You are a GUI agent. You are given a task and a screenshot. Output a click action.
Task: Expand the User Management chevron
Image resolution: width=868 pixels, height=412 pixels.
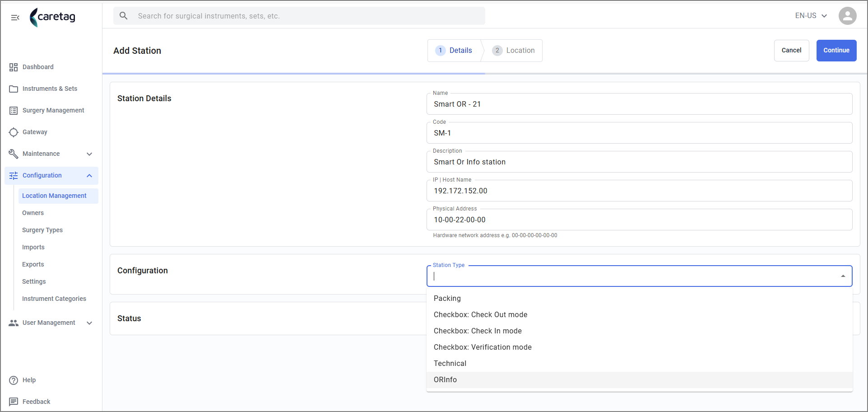[x=89, y=323]
